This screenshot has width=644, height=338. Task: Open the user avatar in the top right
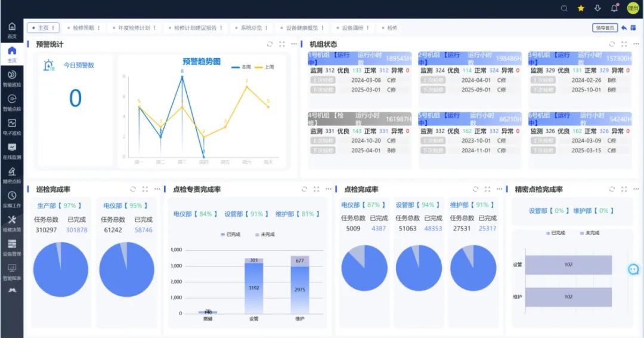(633, 8)
